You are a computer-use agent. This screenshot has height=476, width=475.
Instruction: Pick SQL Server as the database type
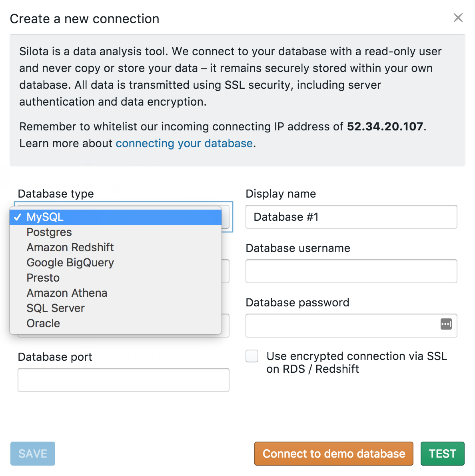pos(116,308)
